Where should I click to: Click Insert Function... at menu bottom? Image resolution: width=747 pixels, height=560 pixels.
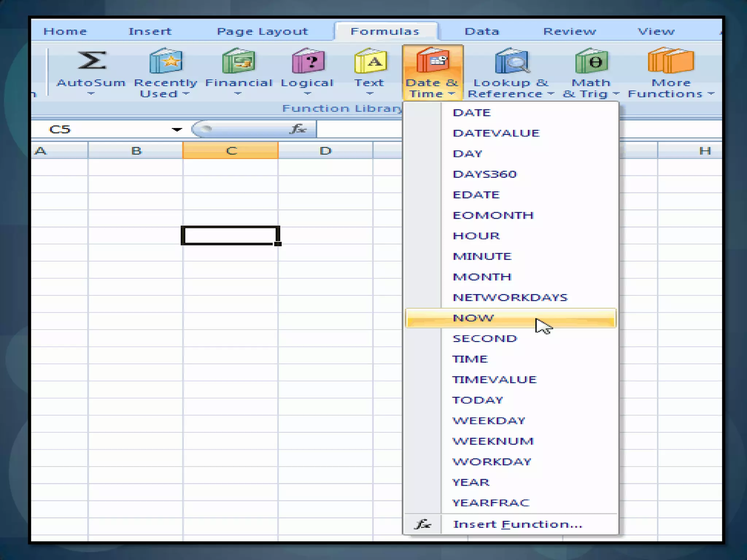click(x=517, y=524)
